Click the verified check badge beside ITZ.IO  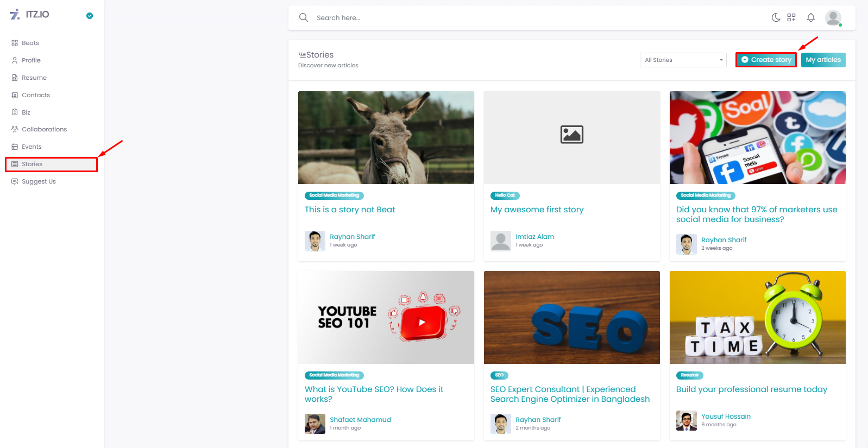(x=90, y=16)
